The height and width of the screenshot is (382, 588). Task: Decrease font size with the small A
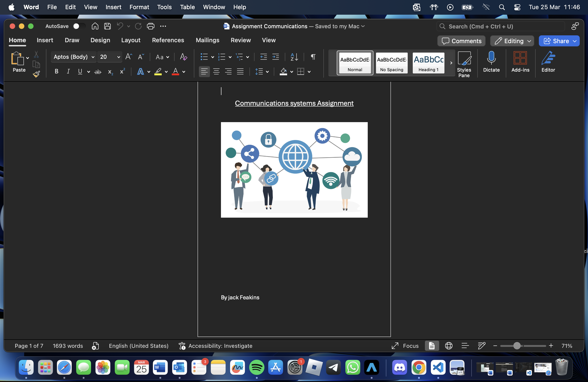[x=141, y=57]
